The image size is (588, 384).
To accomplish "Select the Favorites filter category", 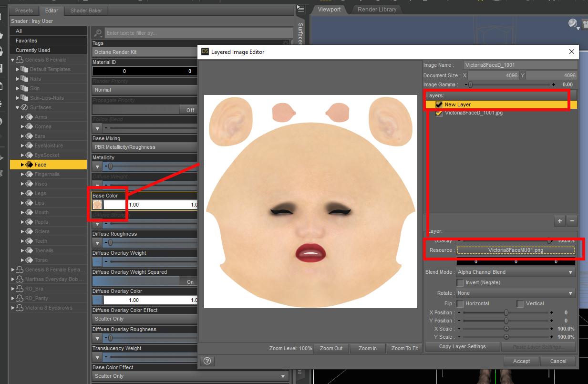I will [x=48, y=41].
